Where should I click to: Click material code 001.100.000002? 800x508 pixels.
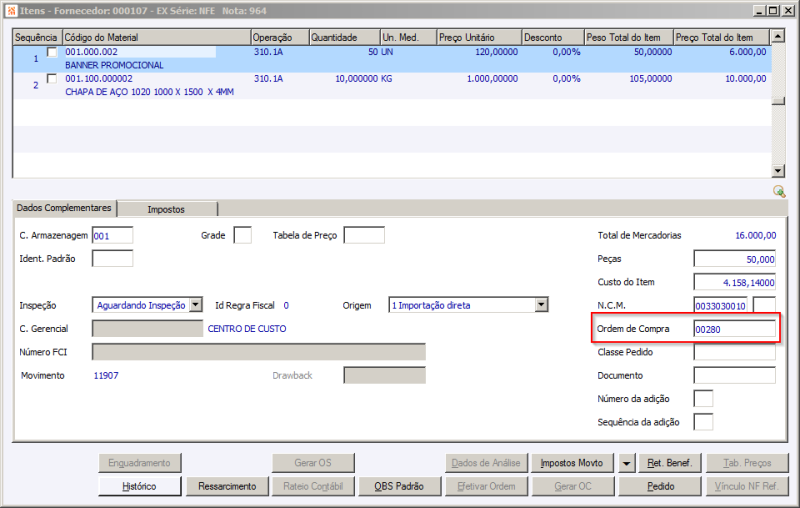[99, 79]
